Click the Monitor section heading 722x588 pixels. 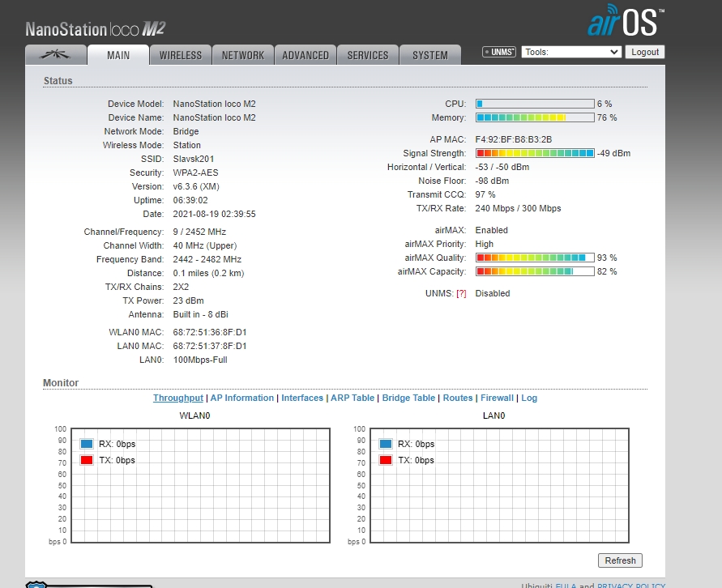(x=61, y=383)
